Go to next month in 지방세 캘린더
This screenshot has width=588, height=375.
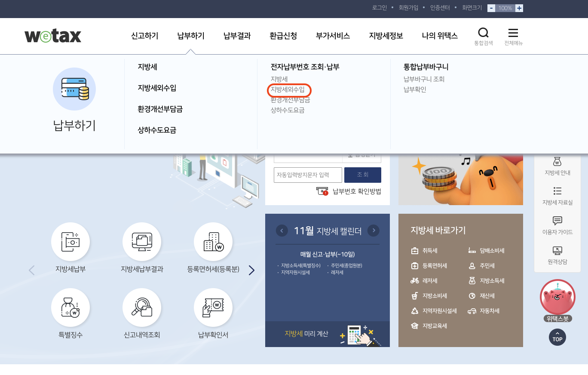point(374,231)
